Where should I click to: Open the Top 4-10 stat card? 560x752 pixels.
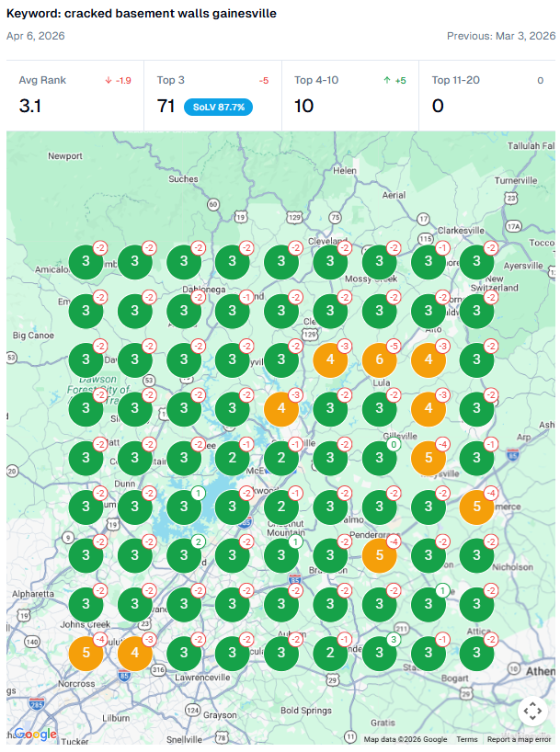tap(350, 96)
